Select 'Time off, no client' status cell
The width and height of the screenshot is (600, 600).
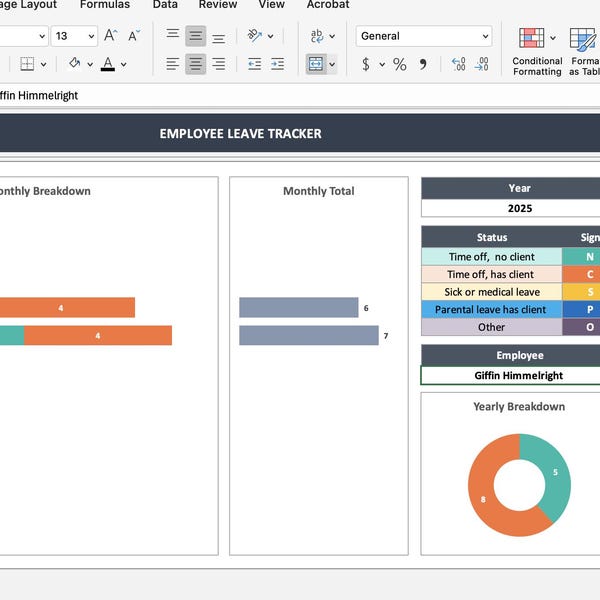tap(492, 256)
